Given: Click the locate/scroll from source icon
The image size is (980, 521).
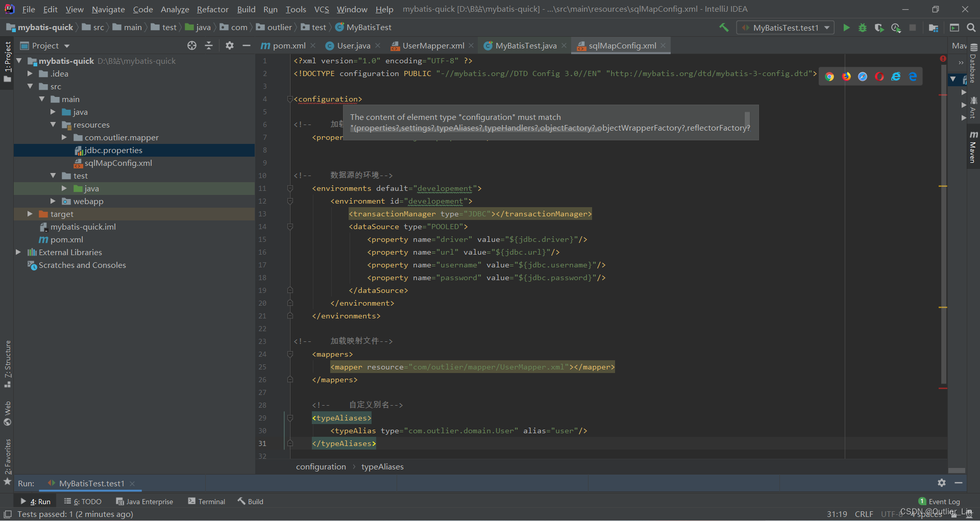Looking at the screenshot, I should (x=192, y=45).
